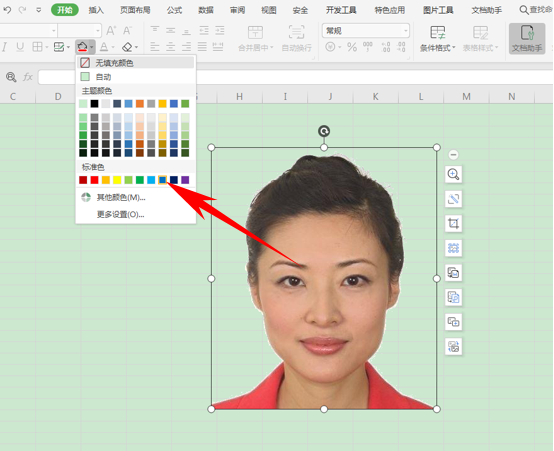
Task: Expand the font color dropdown arrow
Action: [113, 47]
